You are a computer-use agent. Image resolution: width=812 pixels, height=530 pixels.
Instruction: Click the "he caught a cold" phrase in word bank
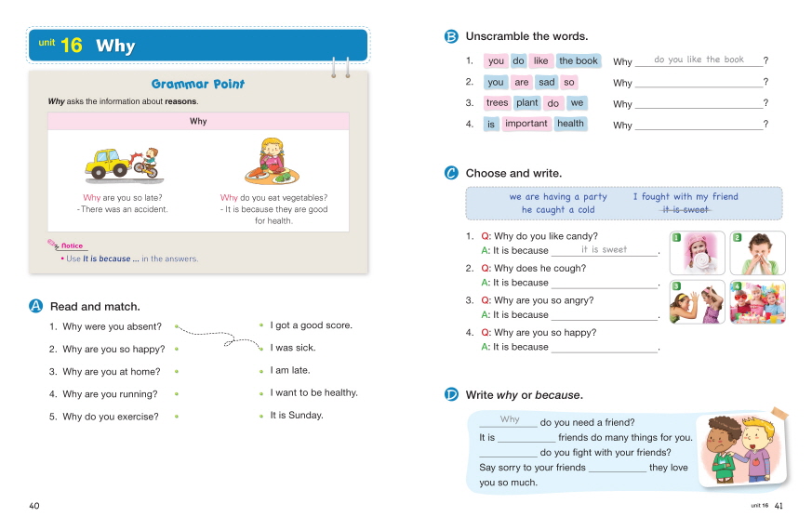point(558,210)
